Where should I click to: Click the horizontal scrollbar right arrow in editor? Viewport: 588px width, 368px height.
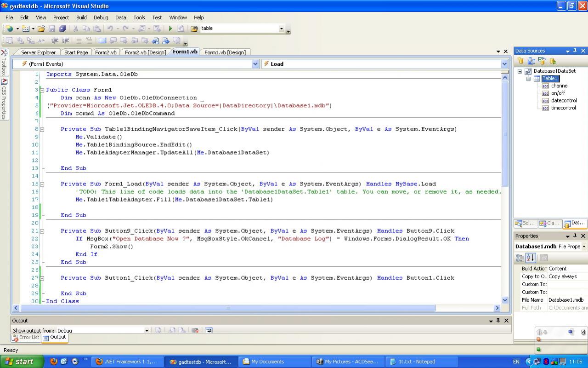[x=497, y=308]
